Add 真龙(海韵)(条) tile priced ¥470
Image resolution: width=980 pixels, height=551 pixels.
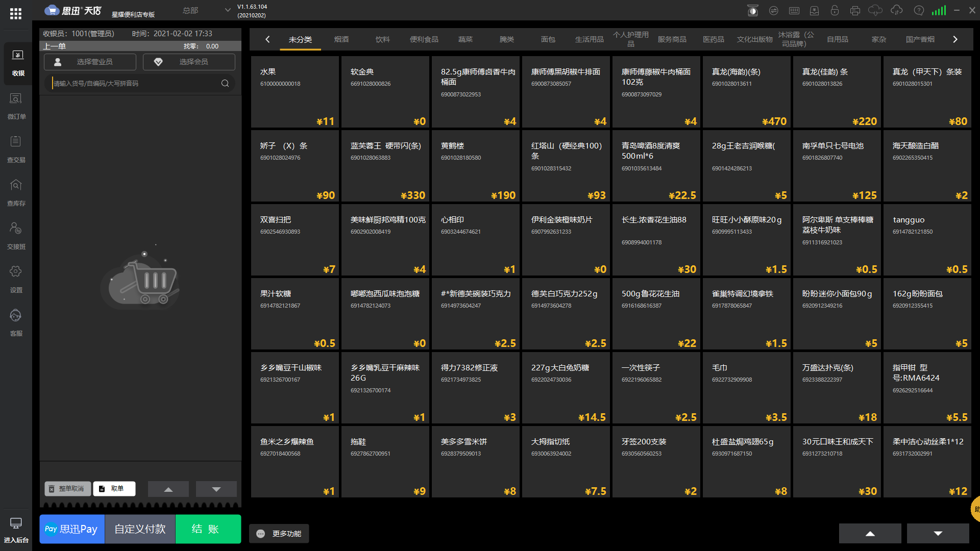pos(747,92)
